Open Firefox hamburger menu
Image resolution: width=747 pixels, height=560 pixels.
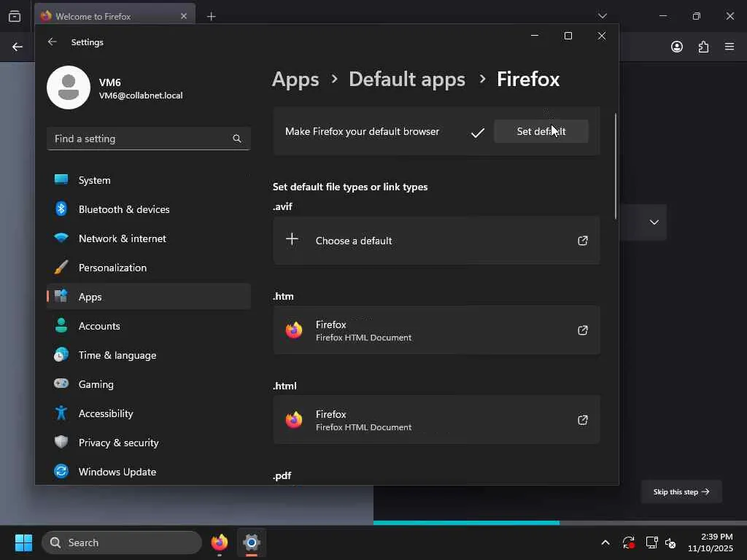(x=729, y=47)
